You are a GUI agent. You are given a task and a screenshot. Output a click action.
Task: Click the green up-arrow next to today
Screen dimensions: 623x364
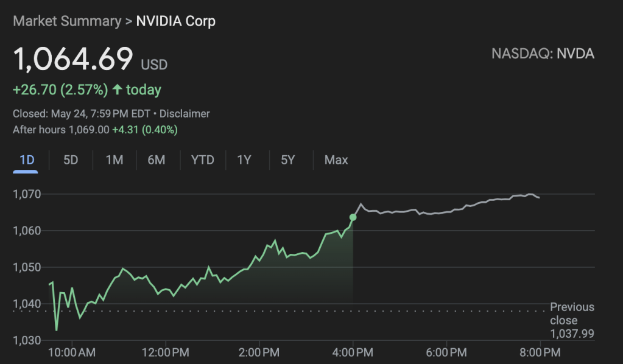(x=117, y=90)
